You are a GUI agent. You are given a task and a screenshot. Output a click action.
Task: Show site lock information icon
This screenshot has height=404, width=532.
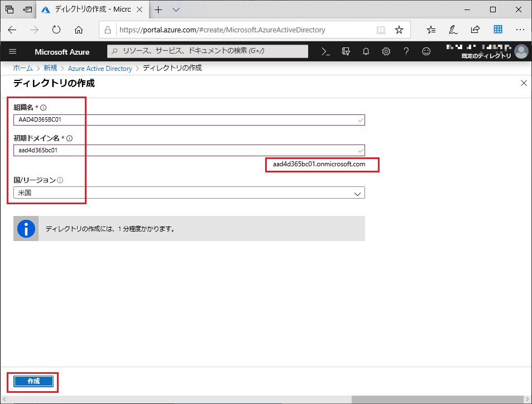click(108, 30)
